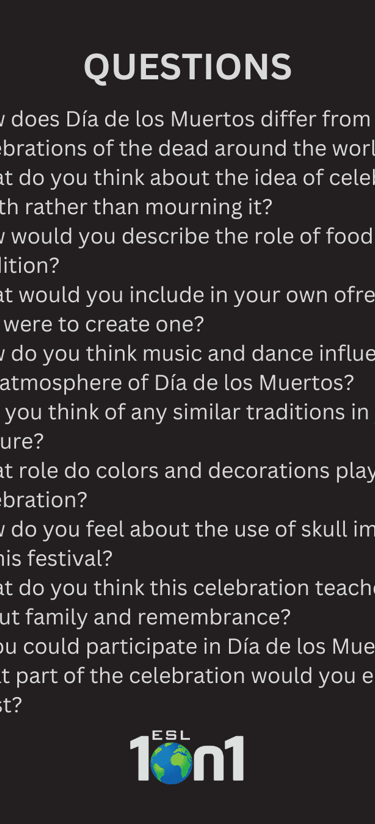Click the line 'would you include in your own ofre'

click(188, 296)
